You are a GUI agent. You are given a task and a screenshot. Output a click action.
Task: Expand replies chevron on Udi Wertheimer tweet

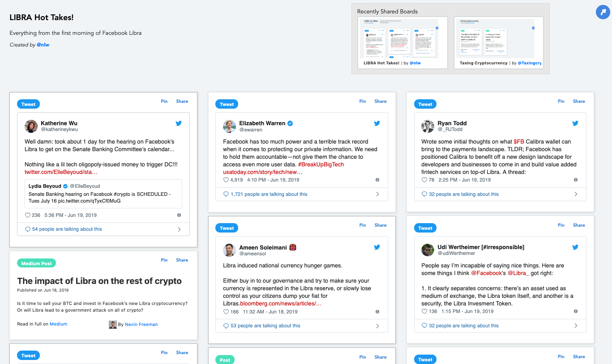tap(576, 326)
